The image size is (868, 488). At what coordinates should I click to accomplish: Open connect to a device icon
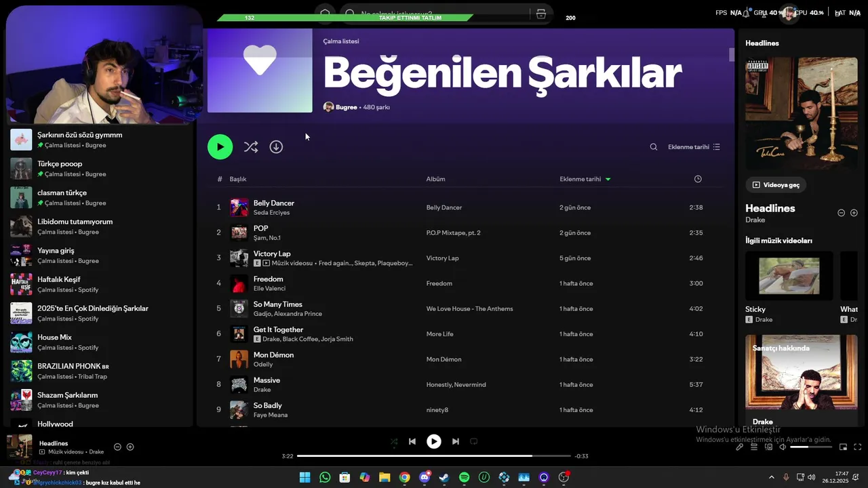[768, 447]
